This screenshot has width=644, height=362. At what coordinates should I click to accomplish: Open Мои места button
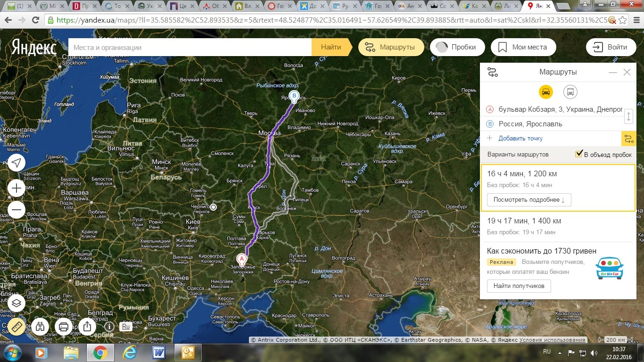(x=523, y=47)
